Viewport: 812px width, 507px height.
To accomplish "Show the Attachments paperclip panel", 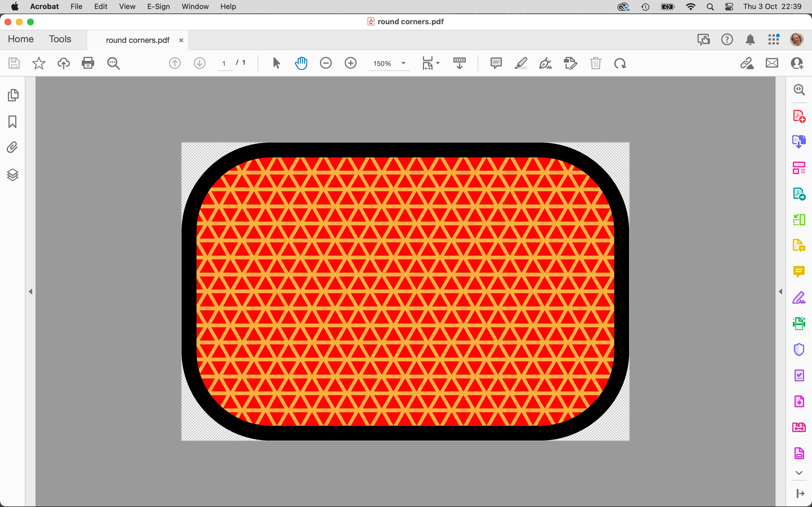I will pyautogui.click(x=12, y=148).
